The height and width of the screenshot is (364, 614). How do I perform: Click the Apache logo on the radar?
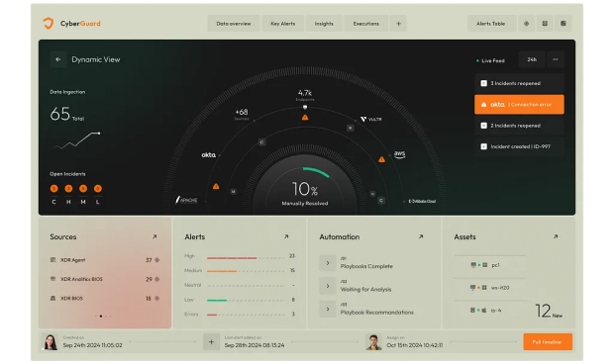point(186,200)
